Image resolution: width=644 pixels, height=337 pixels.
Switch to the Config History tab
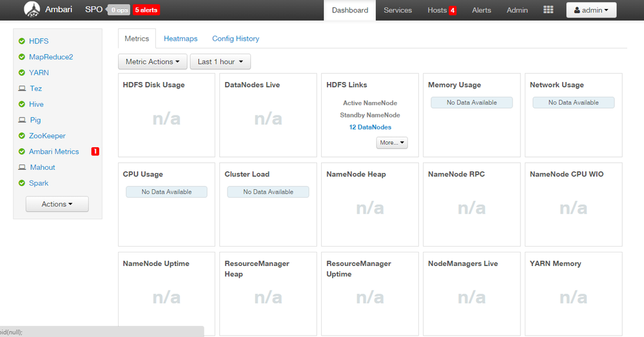(x=235, y=39)
